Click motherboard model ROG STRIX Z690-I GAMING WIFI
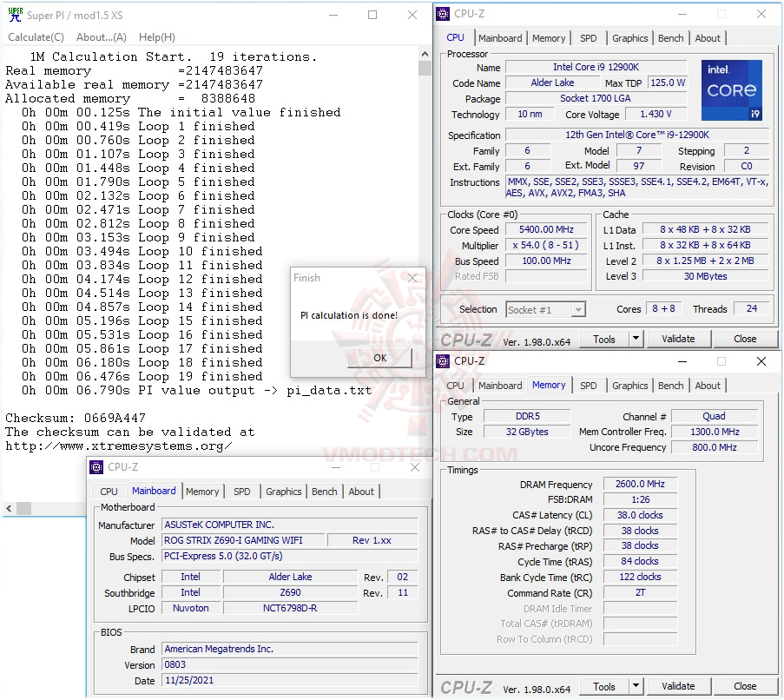 [x=244, y=540]
